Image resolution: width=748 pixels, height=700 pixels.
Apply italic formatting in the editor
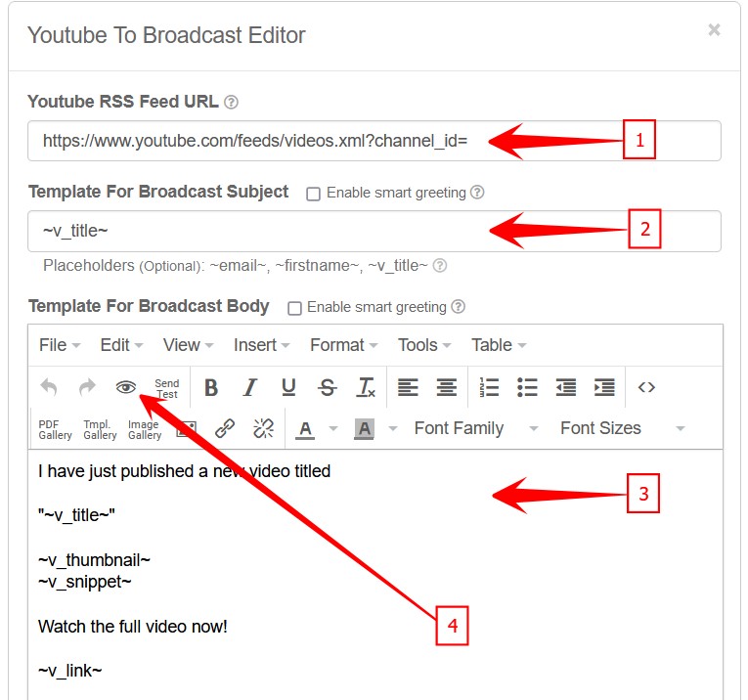click(249, 388)
